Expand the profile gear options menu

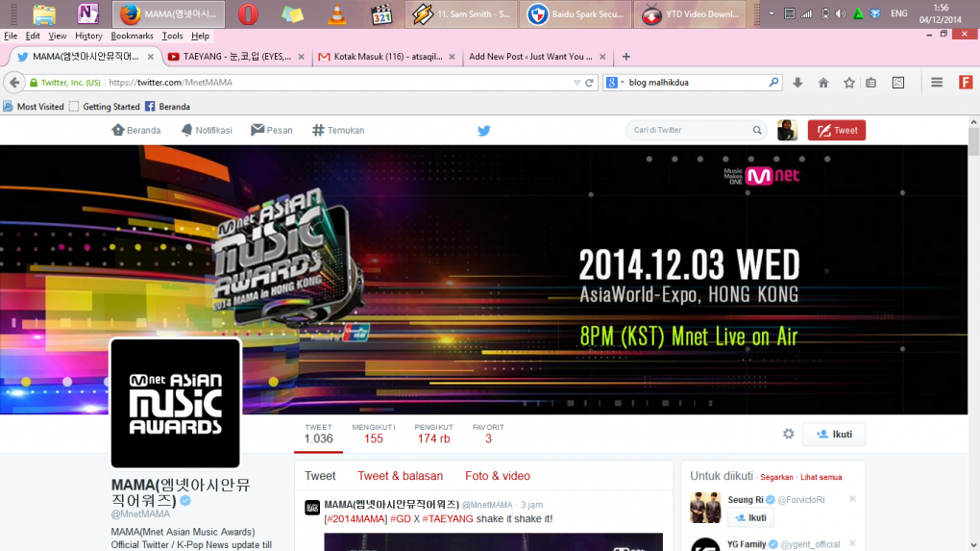click(x=788, y=435)
